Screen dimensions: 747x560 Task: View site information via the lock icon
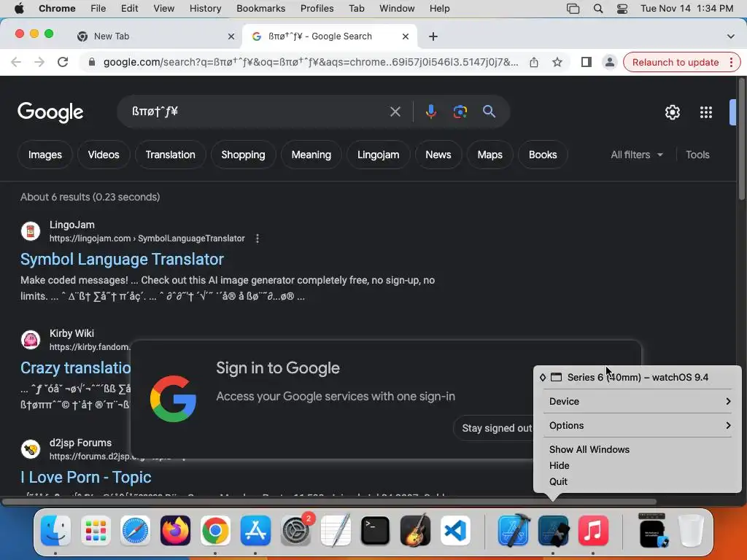point(91,62)
